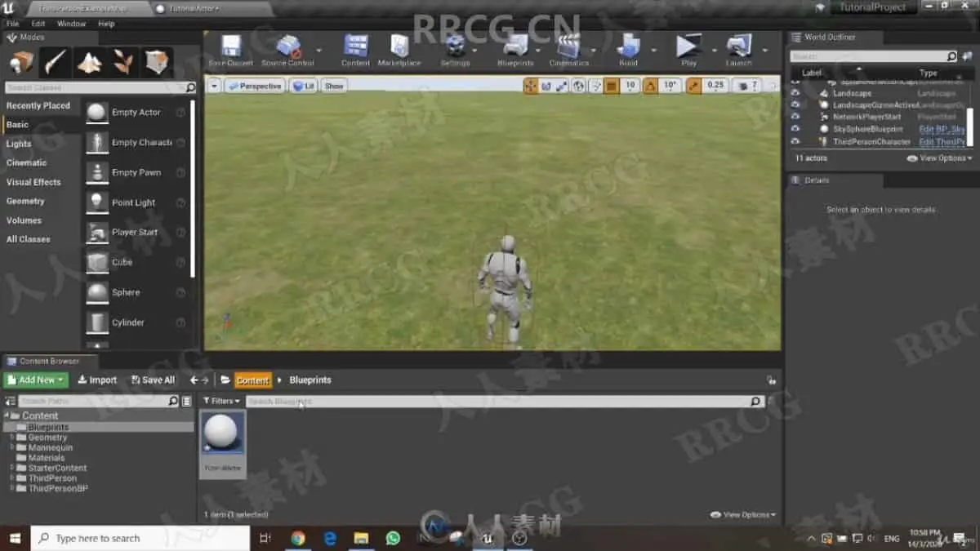Viewport: 980px width, 551px height.
Task: Select the Place mode icon
Action: point(22,62)
